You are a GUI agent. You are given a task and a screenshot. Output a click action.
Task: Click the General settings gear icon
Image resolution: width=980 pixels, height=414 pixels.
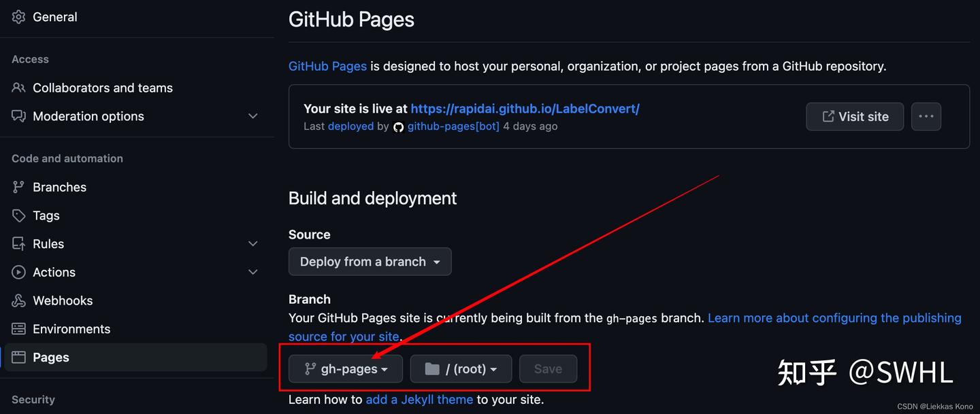tap(18, 16)
